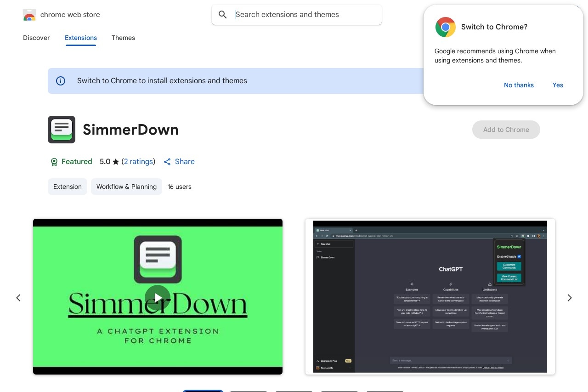Go to next screenshot with right arrow
The image size is (588, 392).
570,298
